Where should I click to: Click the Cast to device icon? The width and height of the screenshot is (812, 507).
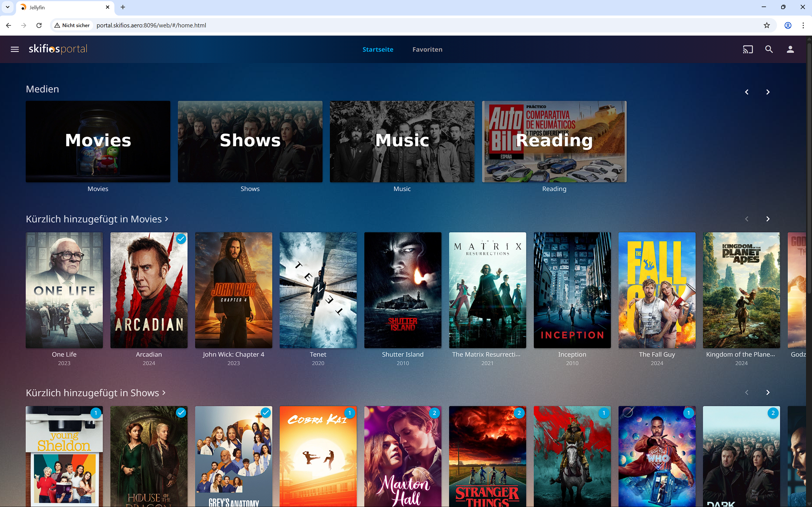click(x=748, y=49)
